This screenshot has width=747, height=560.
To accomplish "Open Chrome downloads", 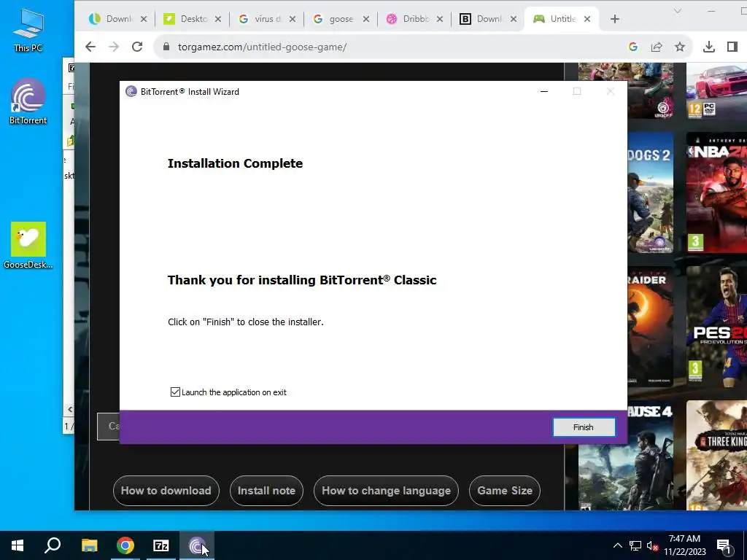I will point(709,47).
